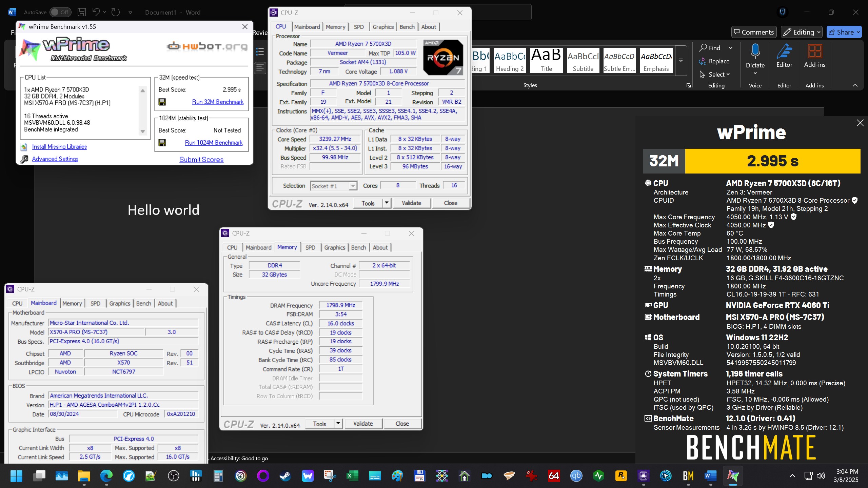Open the Select dropdown in Editing group
This screenshot has height=488, width=868.
tap(714, 75)
